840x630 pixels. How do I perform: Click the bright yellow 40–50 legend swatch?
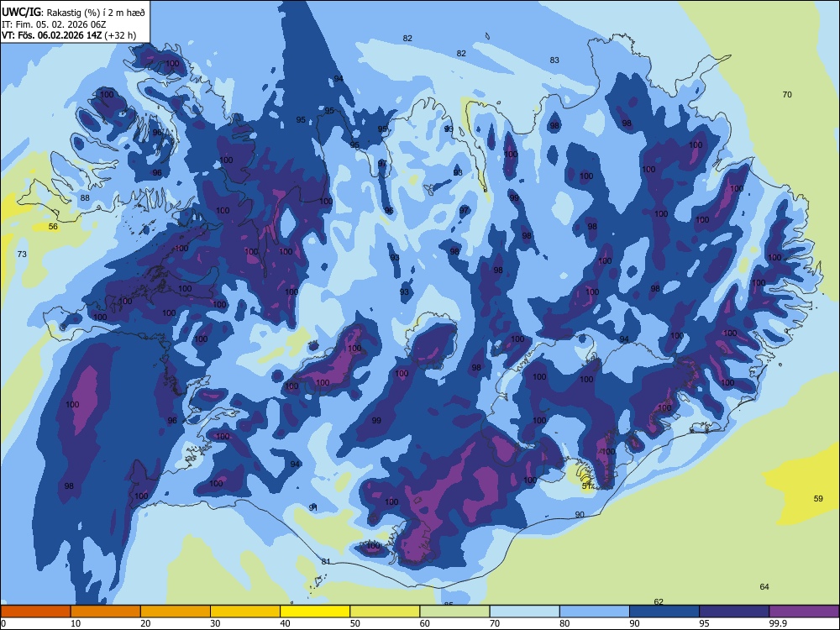[x=315, y=612]
